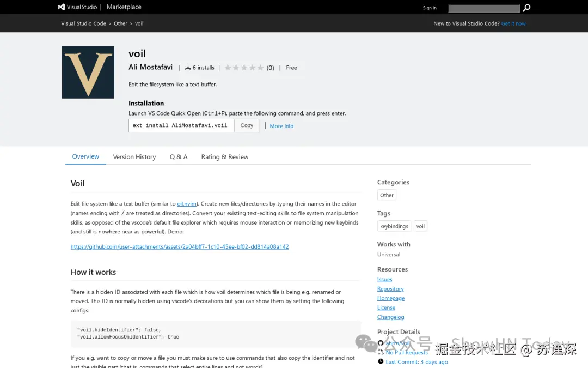This screenshot has height=368, width=588.
Task: Open the GitHub demo attachment URL
Action: tap(180, 247)
